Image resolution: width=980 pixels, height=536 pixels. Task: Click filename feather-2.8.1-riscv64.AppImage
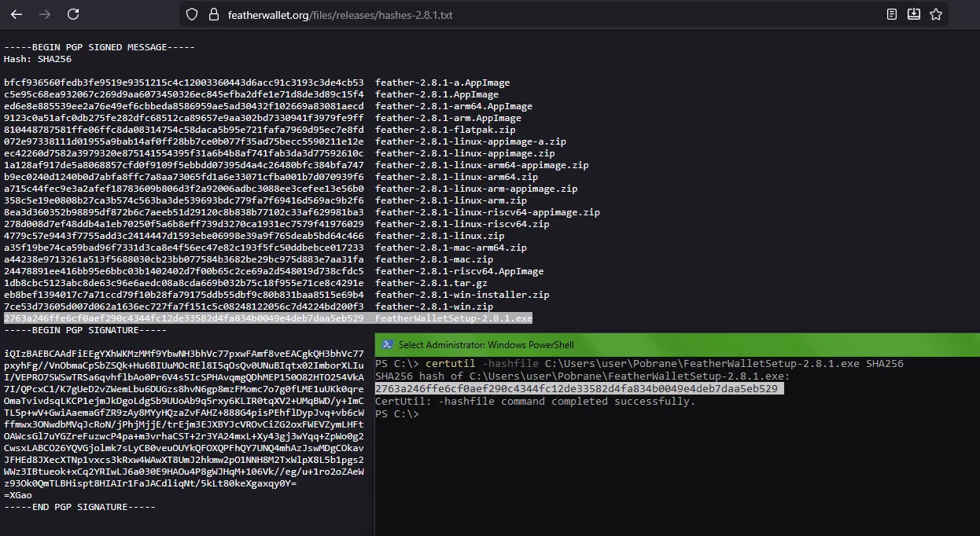459,271
